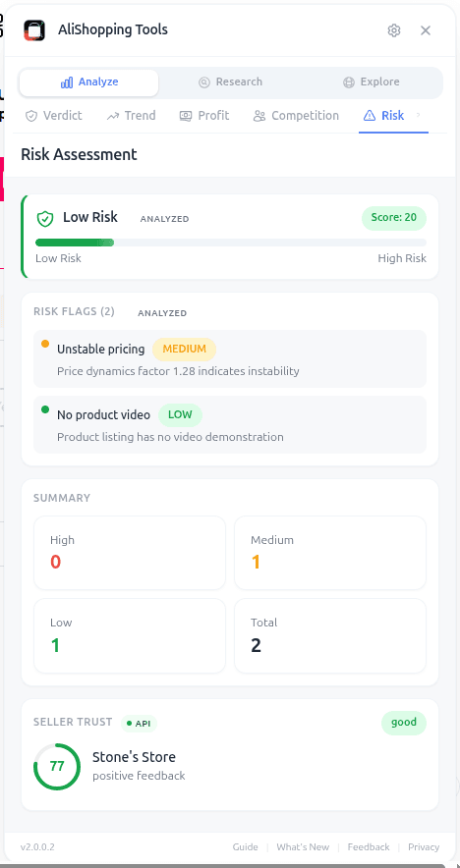The width and height of the screenshot is (460, 868).
Task: Click the API source badge
Action: pos(140,723)
